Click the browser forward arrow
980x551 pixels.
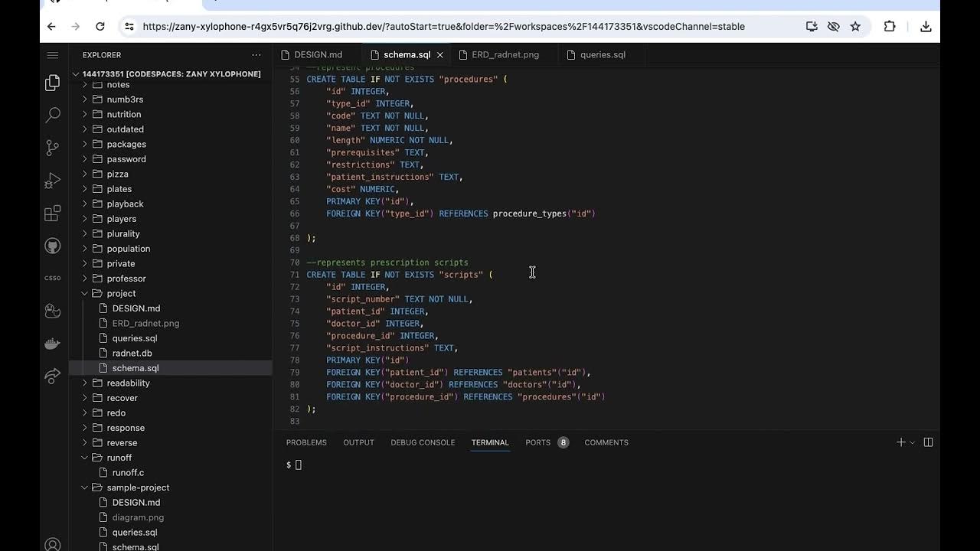(x=75, y=26)
